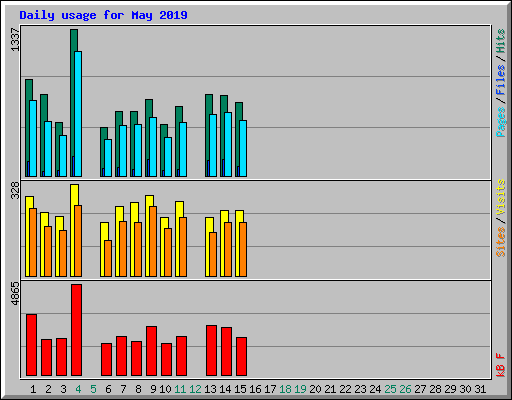The height and width of the screenshot is (400, 512).
Task: Click the yellow "Visits" legend label
Action: point(501,197)
